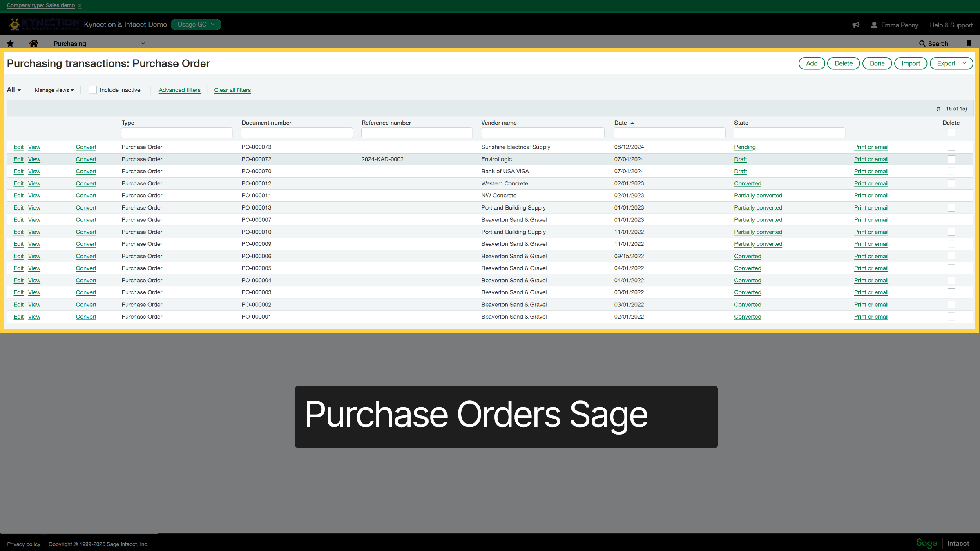Click vendor NW Concrete cell
The width and height of the screenshot is (980, 551).
coord(499,196)
